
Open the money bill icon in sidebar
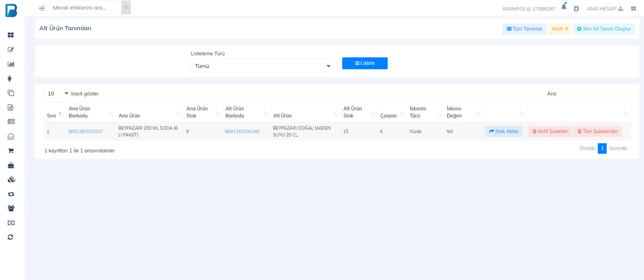[11, 223]
